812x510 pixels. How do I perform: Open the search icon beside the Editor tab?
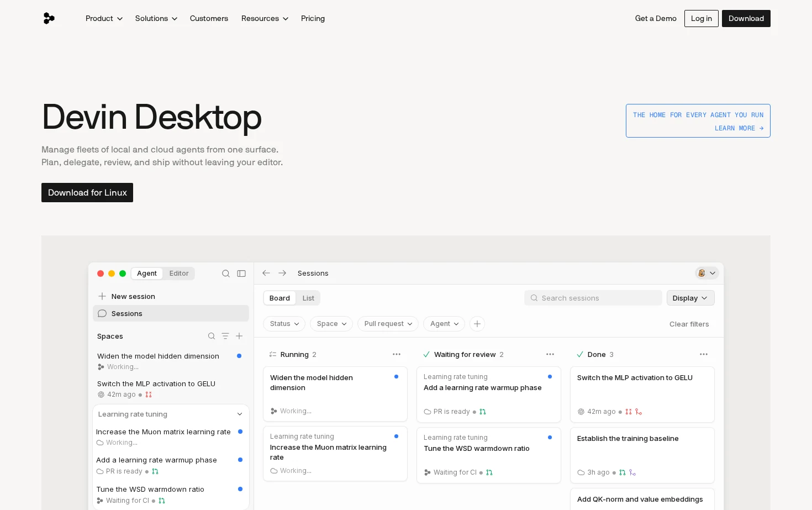click(x=226, y=274)
